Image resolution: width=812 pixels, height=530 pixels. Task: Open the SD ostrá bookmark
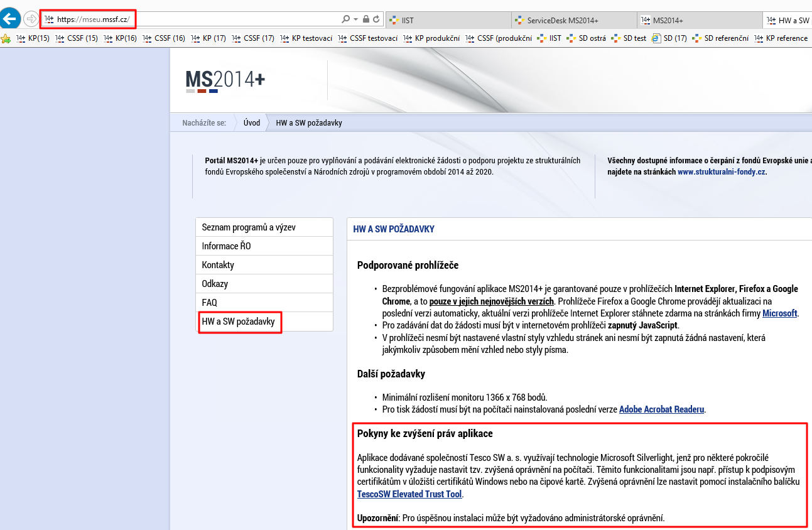coord(587,38)
